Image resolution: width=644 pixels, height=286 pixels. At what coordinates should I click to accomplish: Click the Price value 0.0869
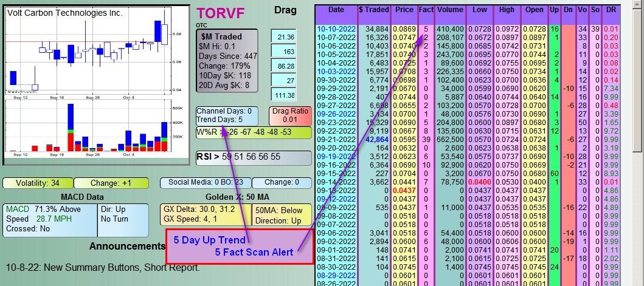click(404, 29)
